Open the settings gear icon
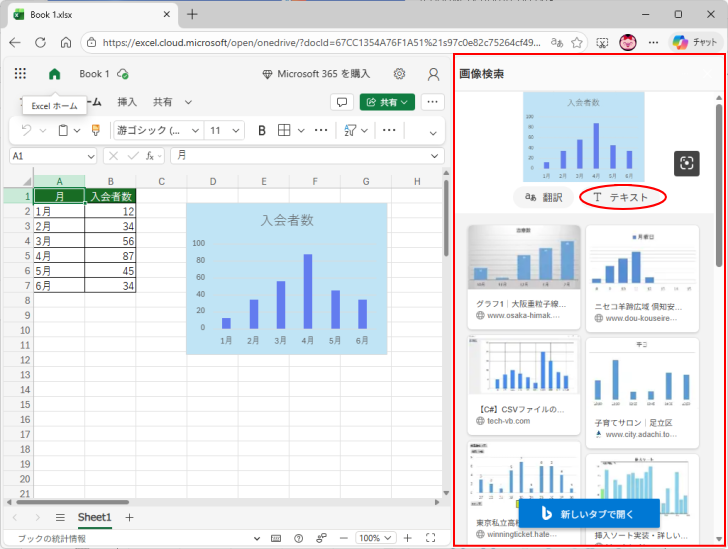Screen dimensions: 728x549 pyautogui.click(x=399, y=74)
